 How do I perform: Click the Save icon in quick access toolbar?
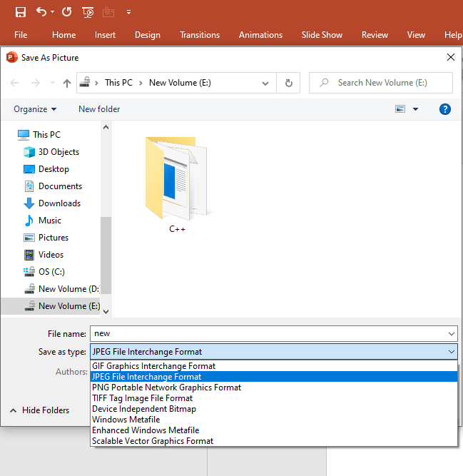(21, 12)
